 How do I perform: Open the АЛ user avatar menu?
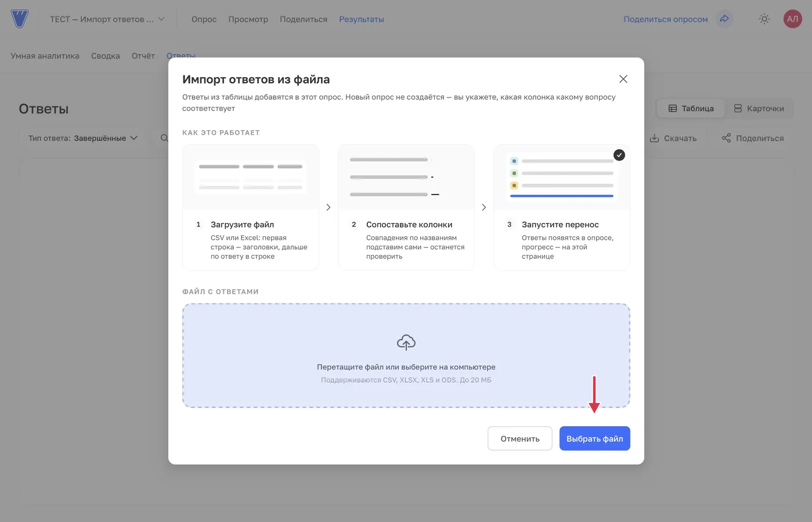[793, 19]
